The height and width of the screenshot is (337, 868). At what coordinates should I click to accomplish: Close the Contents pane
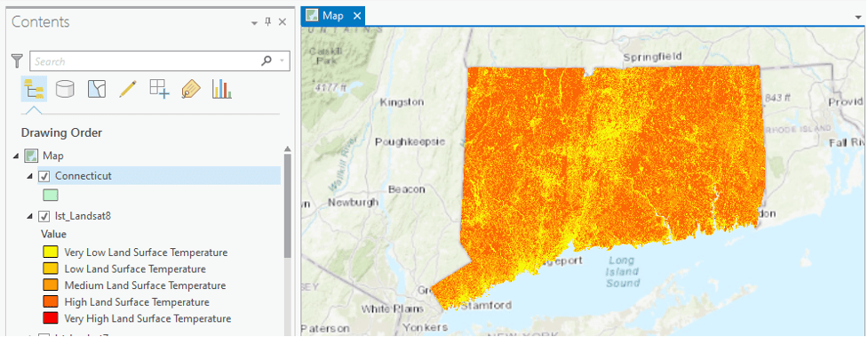pos(282,22)
